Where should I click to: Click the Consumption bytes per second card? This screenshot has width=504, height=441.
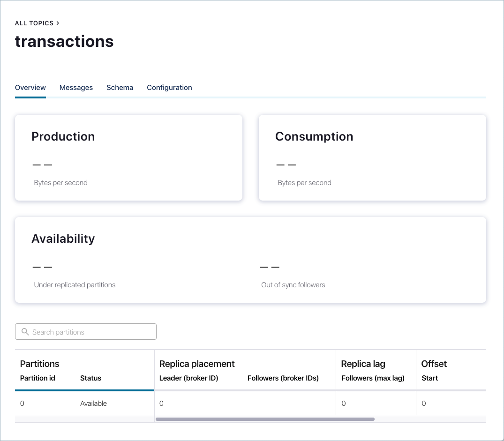372,157
